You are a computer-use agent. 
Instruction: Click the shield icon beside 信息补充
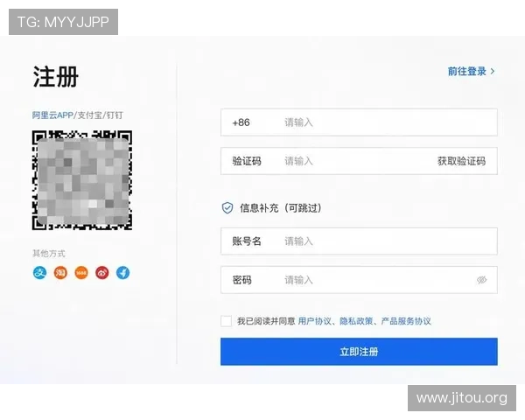point(227,208)
